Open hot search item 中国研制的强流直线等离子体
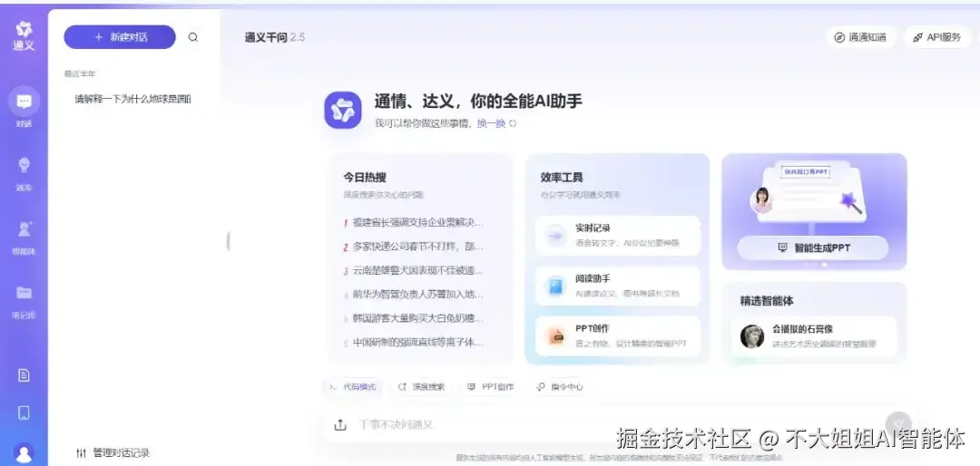The width and height of the screenshot is (980, 466). pyautogui.click(x=414, y=342)
